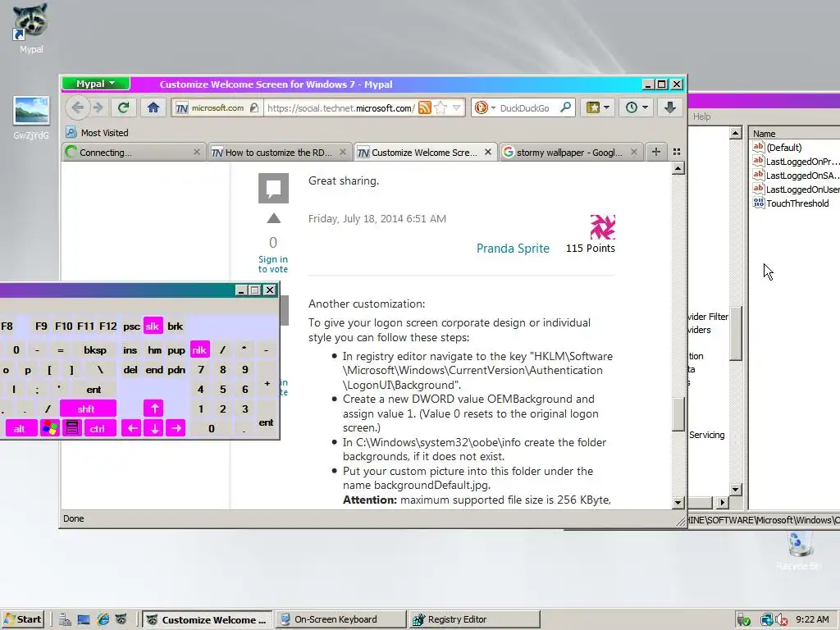Open the Mypal application menu button
The image size is (840, 630).
(95, 84)
